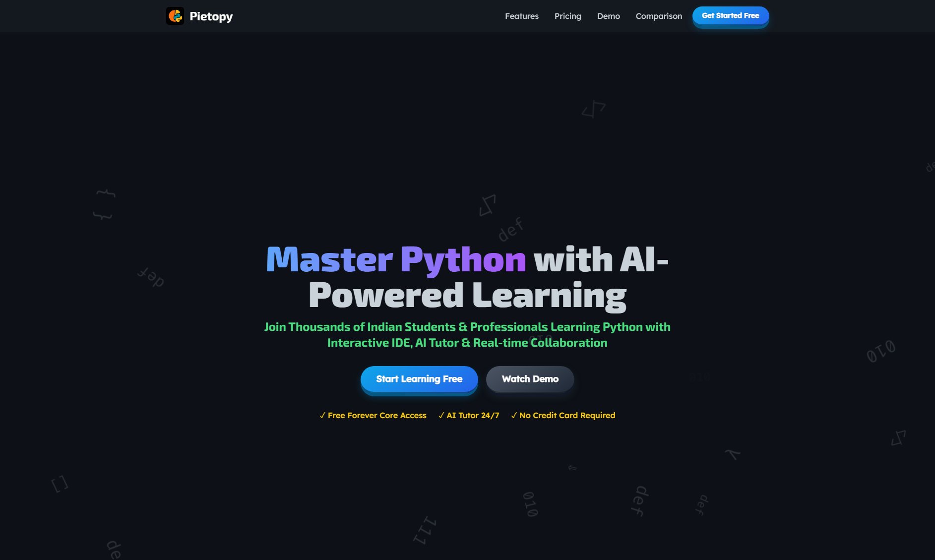The image size is (935, 560).
Task: Open the Features navigation item
Action: 521,16
